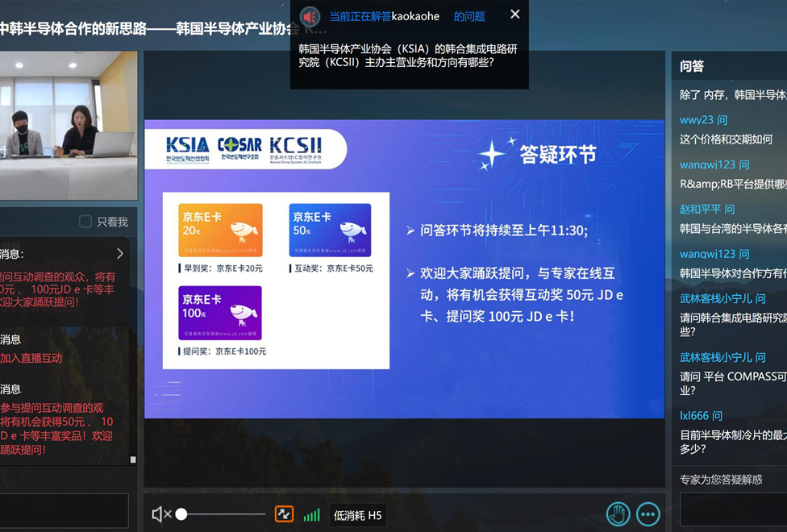The image size is (787, 532).
Task: Select the question starting 目前半导体制冷片
Action: coord(733,442)
